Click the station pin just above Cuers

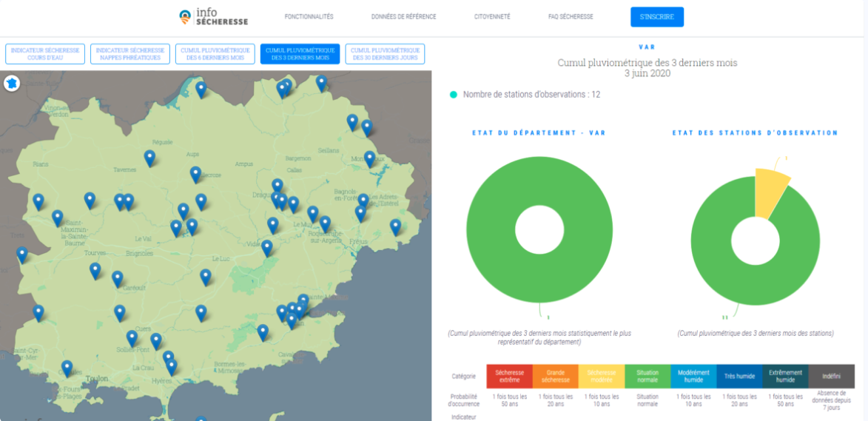[120, 312]
